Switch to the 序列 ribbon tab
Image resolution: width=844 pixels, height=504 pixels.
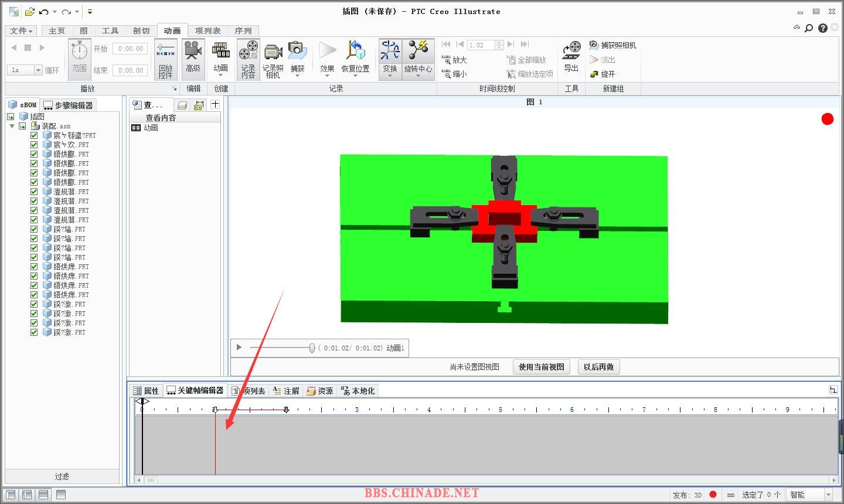click(x=243, y=30)
